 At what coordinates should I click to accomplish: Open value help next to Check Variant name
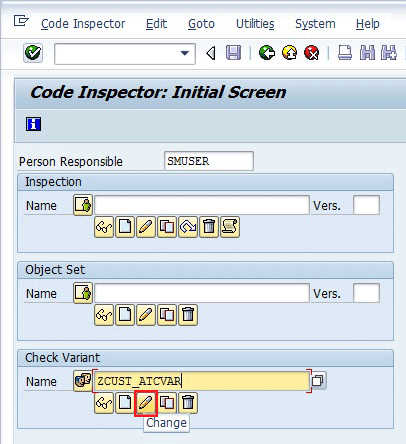[x=318, y=380]
